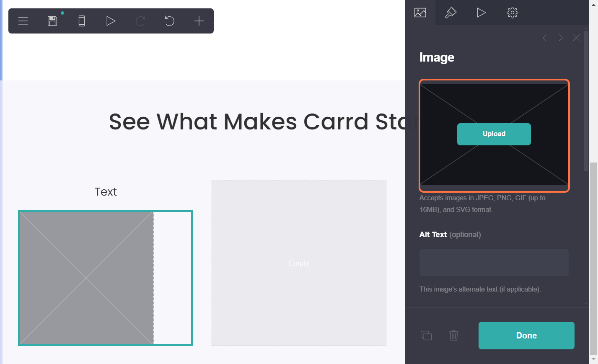
Task: Click the undo arrow icon
Action: [169, 21]
